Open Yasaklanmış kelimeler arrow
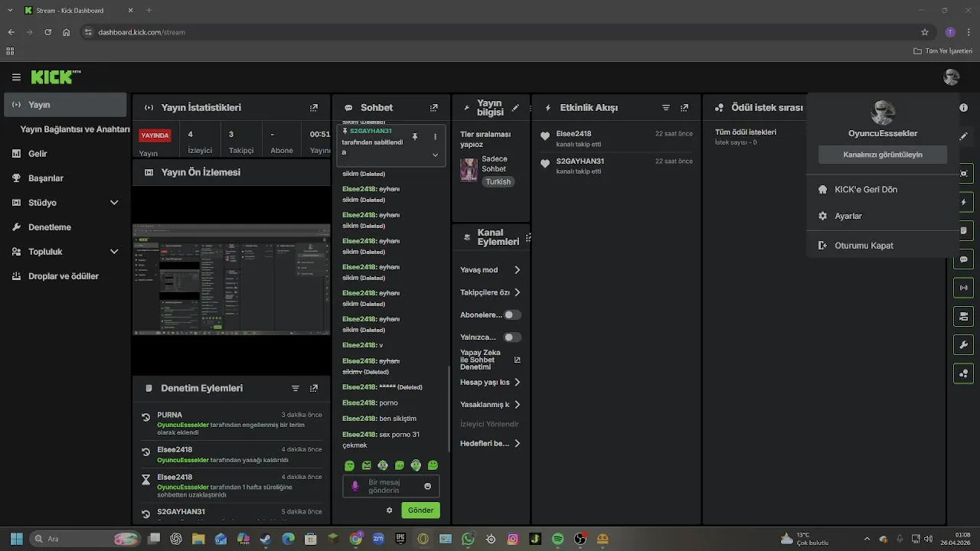The image size is (980, 551). point(518,404)
